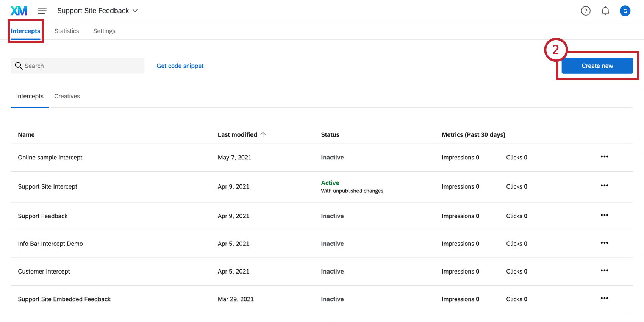The width and height of the screenshot is (644, 322).
Task: Open options menu for Info Bar Intercept Demo
Action: pyautogui.click(x=604, y=243)
